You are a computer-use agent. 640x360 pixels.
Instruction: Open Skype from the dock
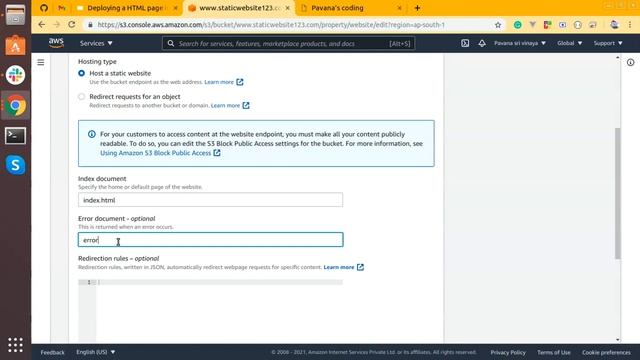click(x=16, y=165)
